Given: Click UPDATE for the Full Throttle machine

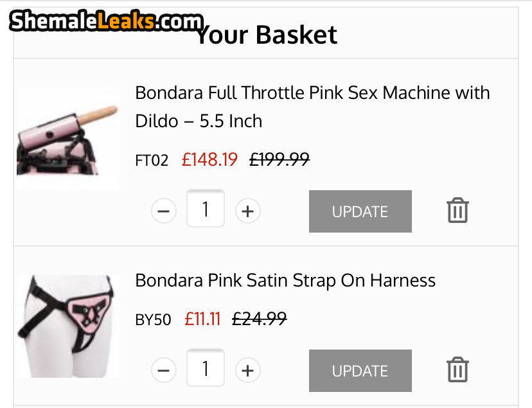Looking at the screenshot, I should (360, 211).
